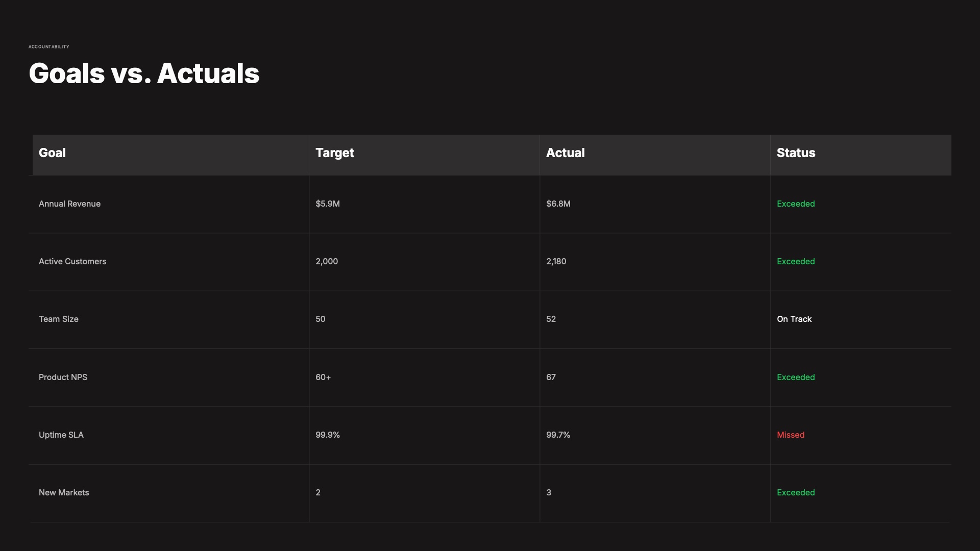Select the Annual Revenue goal cell
The height and width of the screenshot is (551, 980).
(x=69, y=204)
